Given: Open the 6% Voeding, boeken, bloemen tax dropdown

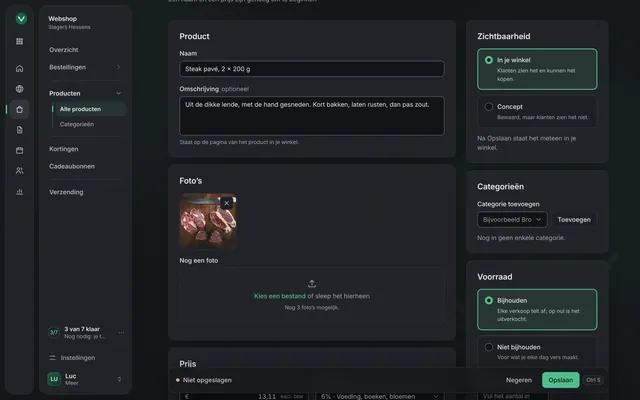Looking at the screenshot, I should [380, 396].
